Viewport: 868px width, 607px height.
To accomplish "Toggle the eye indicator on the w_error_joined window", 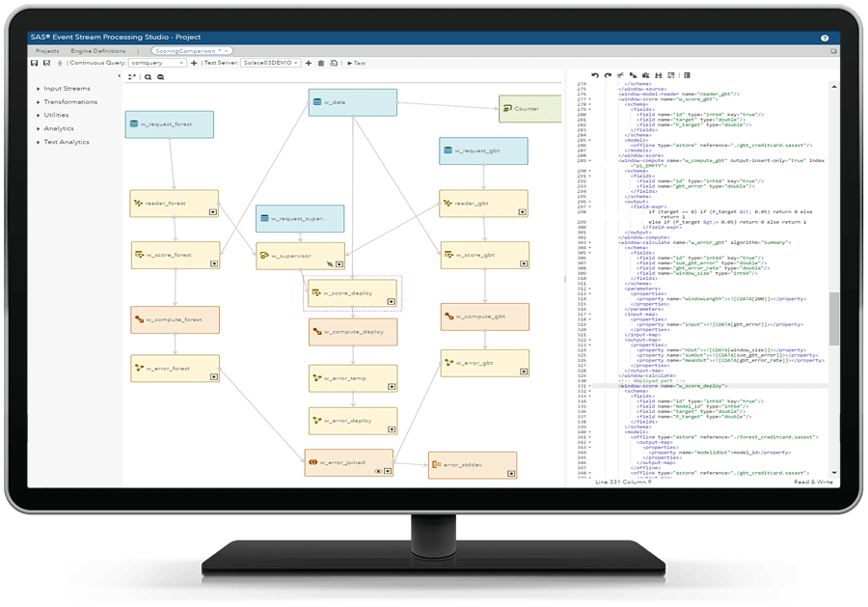I will (x=379, y=471).
